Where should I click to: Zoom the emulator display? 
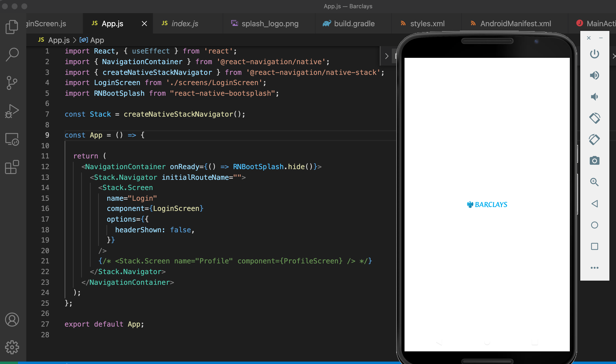[595, 182]
